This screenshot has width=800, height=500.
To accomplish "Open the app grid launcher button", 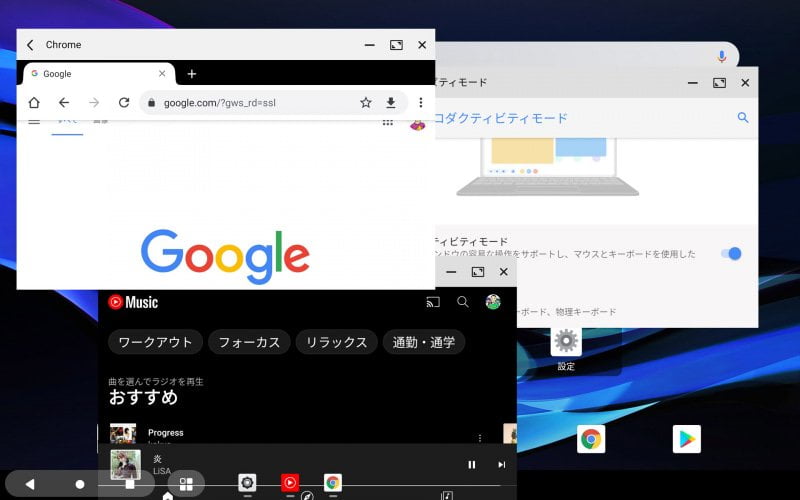I will (186, 484).
